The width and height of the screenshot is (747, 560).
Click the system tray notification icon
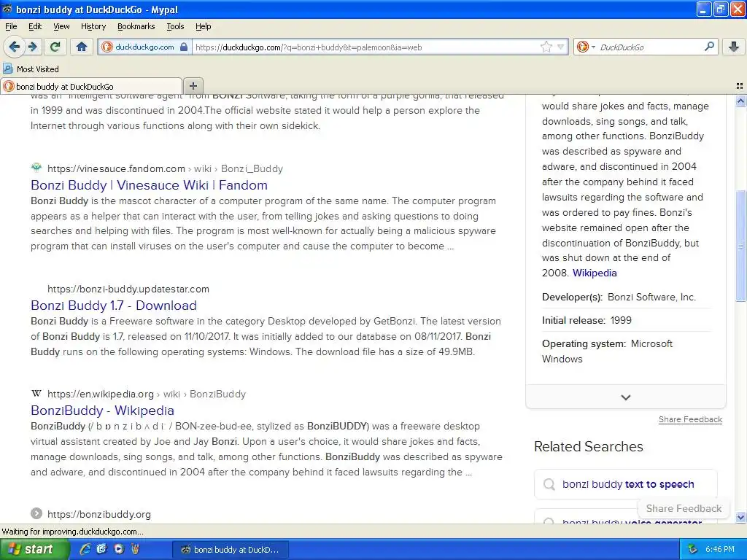click(692, 549)
